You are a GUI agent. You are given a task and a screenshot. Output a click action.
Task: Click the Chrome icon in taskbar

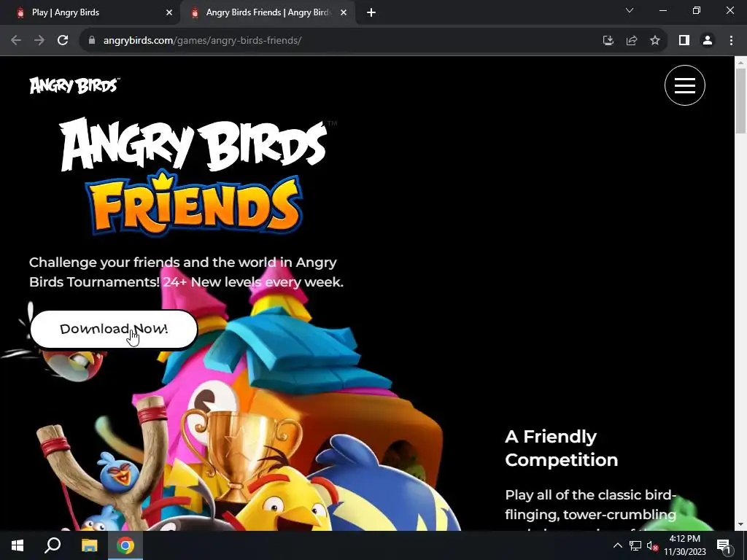tap(125, 545)
